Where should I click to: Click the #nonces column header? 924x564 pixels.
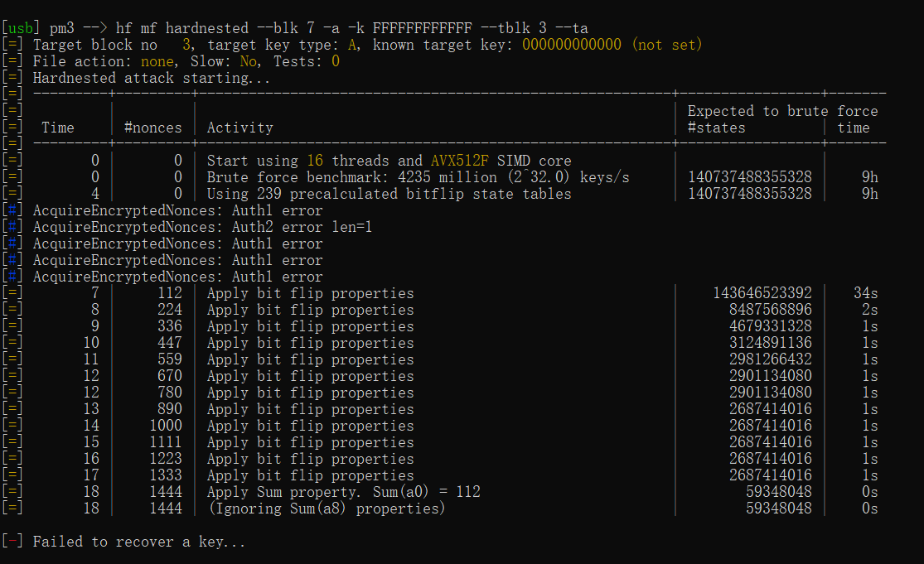(x=152, y=128)
